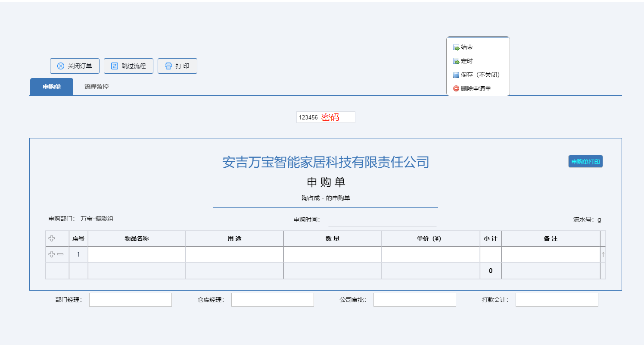
Task: Add a row using row 1 plus icon
Action: [52, 254]
